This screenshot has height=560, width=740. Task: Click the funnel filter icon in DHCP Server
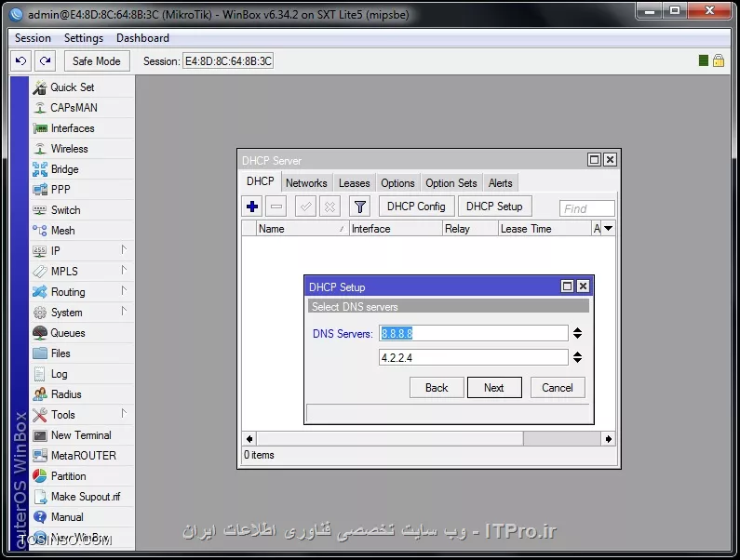(x=360, y=207)
